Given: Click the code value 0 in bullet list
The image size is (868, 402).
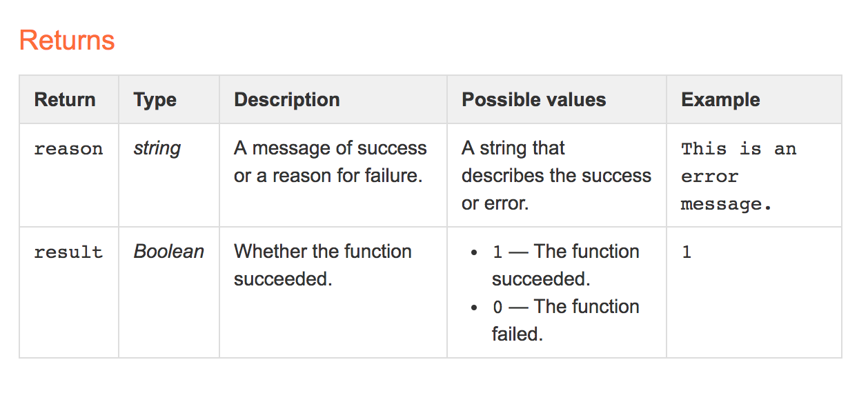Looking at the screenshot, I should point(497,308).
